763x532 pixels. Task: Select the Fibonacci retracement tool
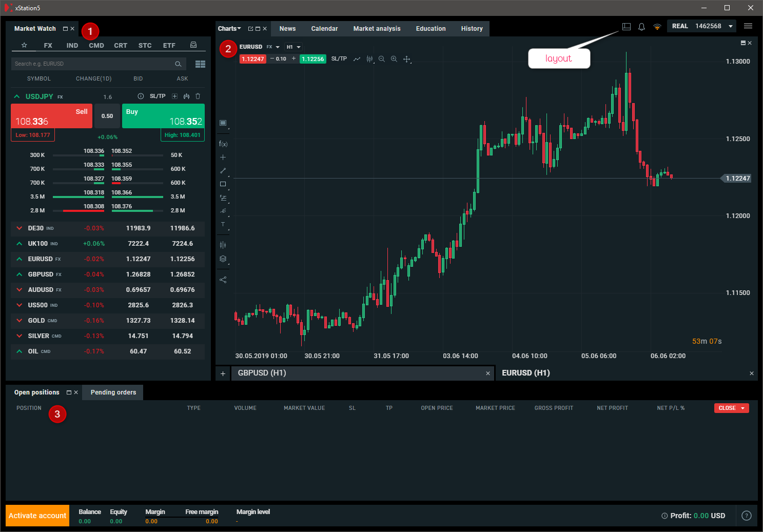point(223,198)
